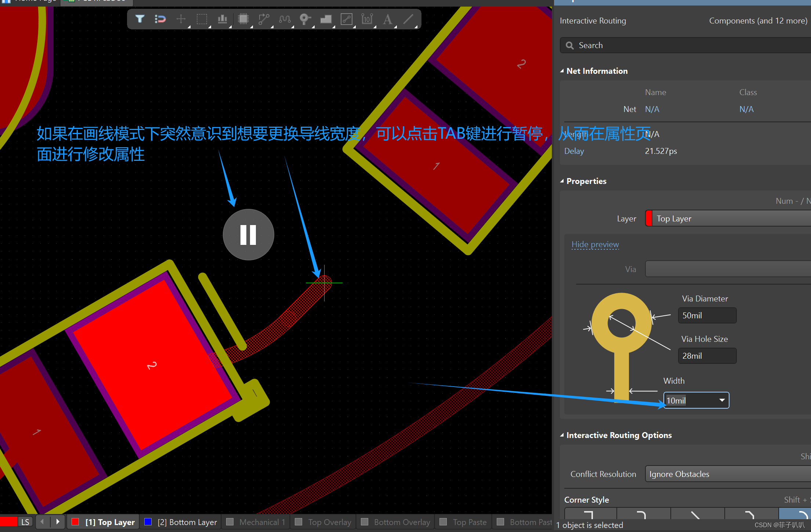Click the selection filter funnel icon
The image size is (811, 532).
click(140, 19)
